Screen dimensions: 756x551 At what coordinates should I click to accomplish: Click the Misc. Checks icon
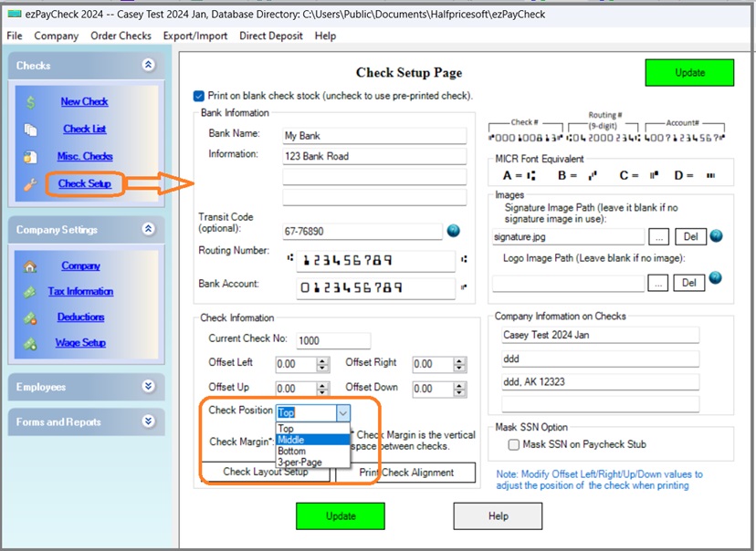pyautogui.click(x=30, y=155)
